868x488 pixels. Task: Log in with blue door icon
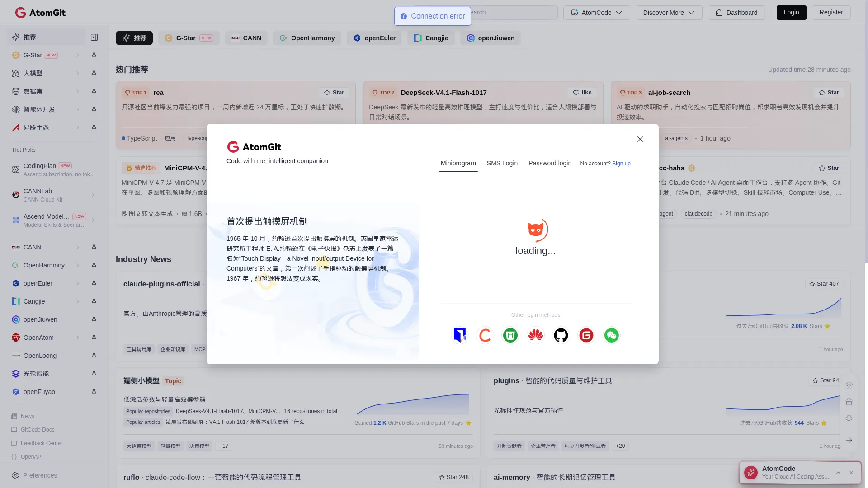pyautogui.click(x=459, y=335)
